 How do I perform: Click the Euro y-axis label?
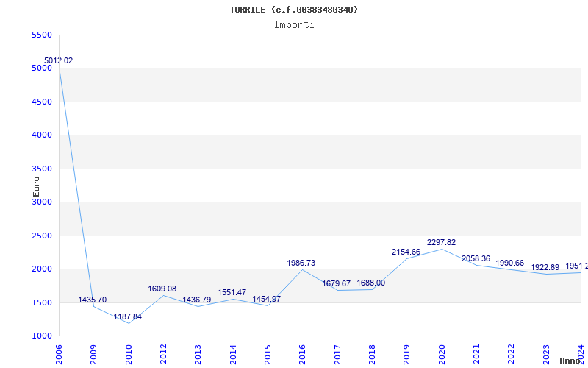click(36, 186)
